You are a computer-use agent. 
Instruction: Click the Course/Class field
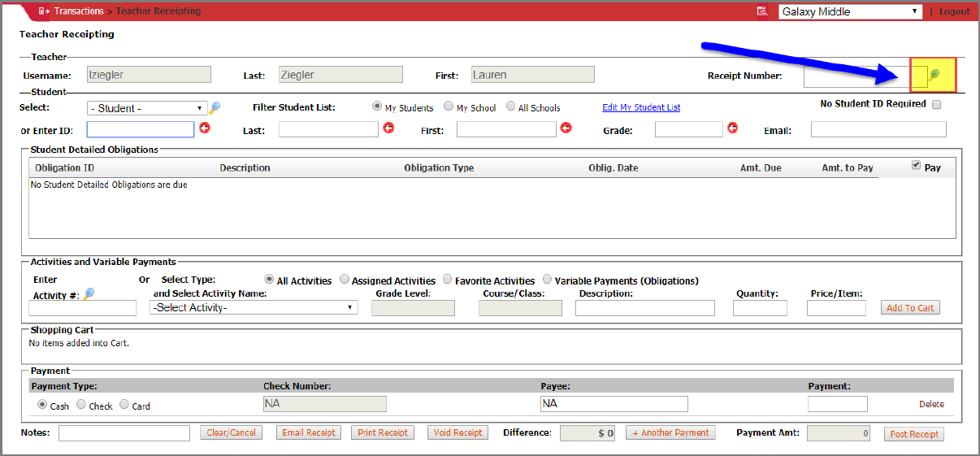point(520,308)
